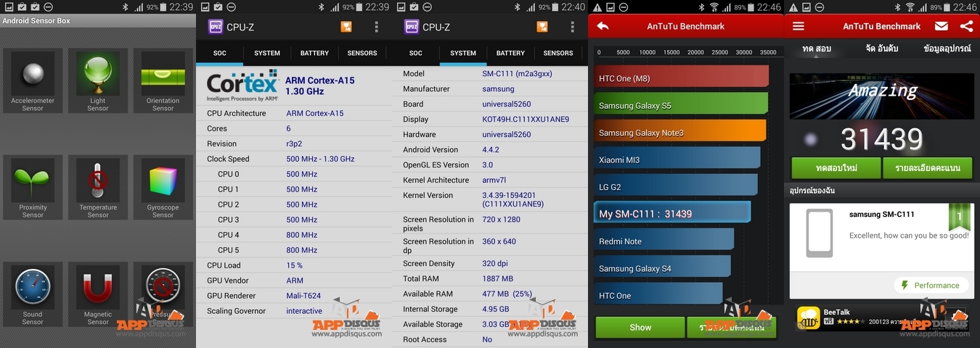980x348 pixels.
Task: Tap the ทดสอบใหม่ retest button
Action: point(836,167)
